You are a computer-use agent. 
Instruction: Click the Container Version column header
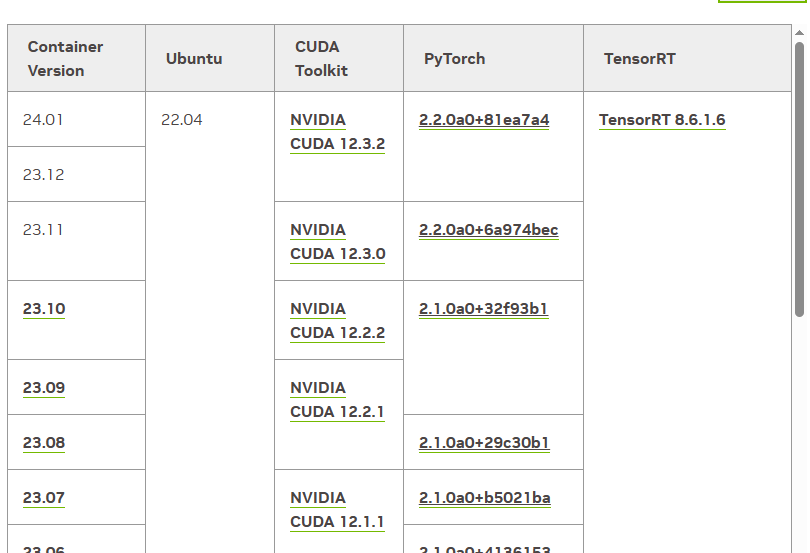click(x=65, y=59)
